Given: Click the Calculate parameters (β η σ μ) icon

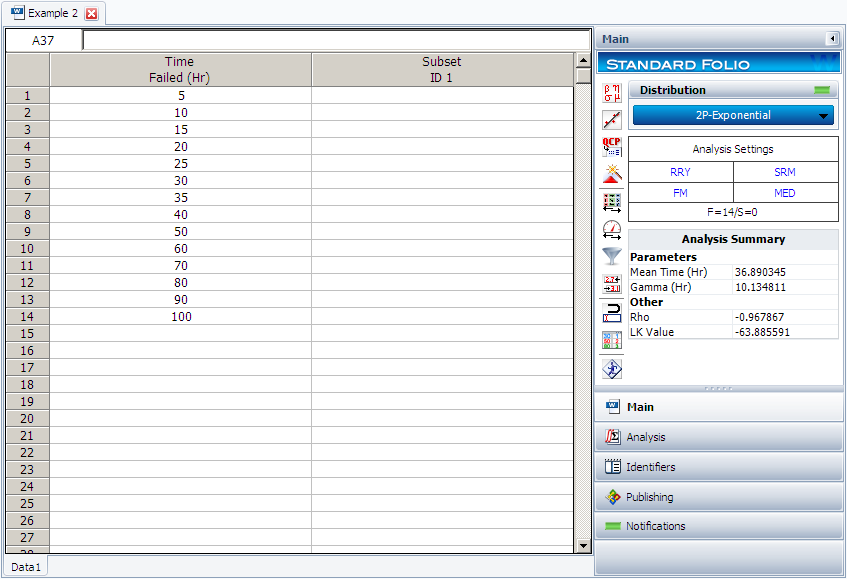Looking at the screenshot, I should pyautogui.click(x=612, y=93).
